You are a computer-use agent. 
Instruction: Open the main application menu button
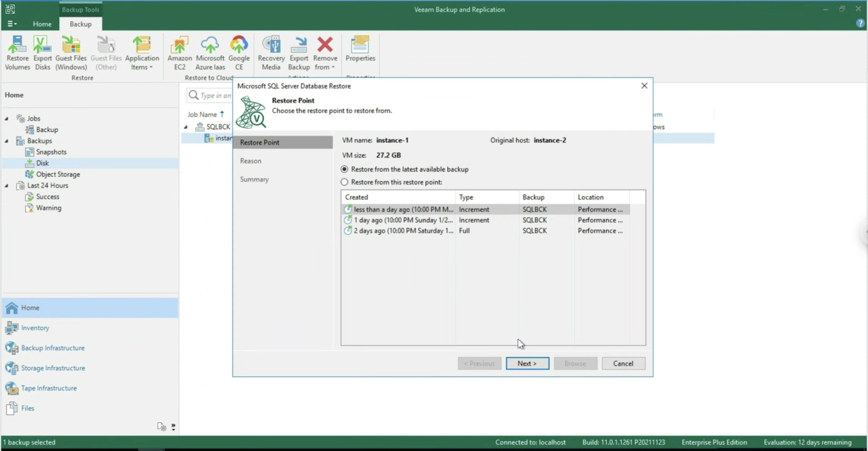point(12,24)
